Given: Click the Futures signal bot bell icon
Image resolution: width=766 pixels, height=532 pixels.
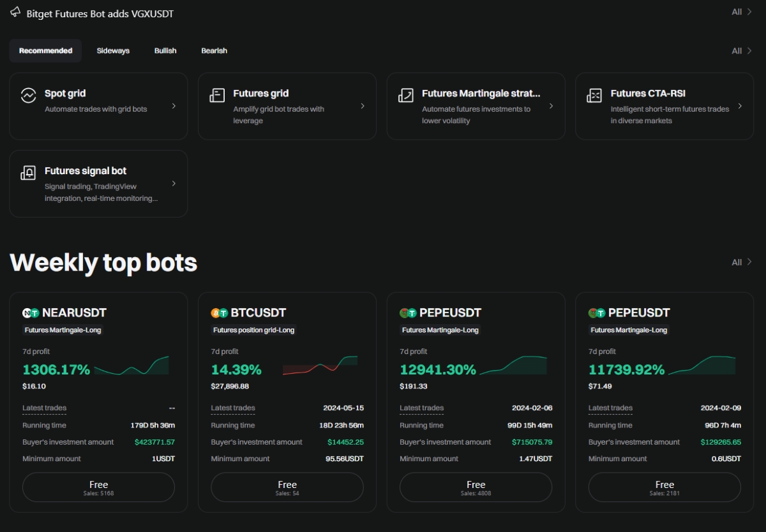Looking at the screenshot, I should (x=28, y=173).
